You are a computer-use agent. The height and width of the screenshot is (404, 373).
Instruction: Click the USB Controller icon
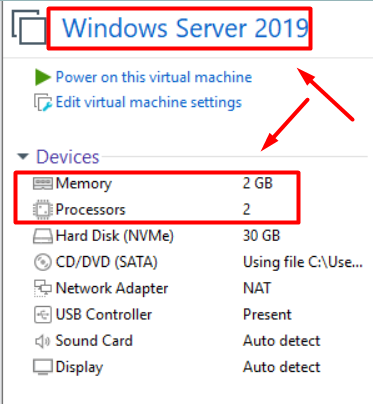coord(43,315)
